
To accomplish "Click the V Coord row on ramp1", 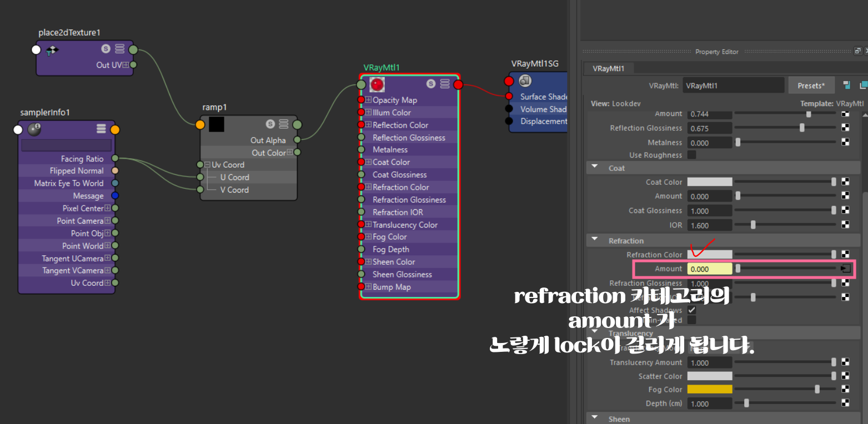I will 249,190.
